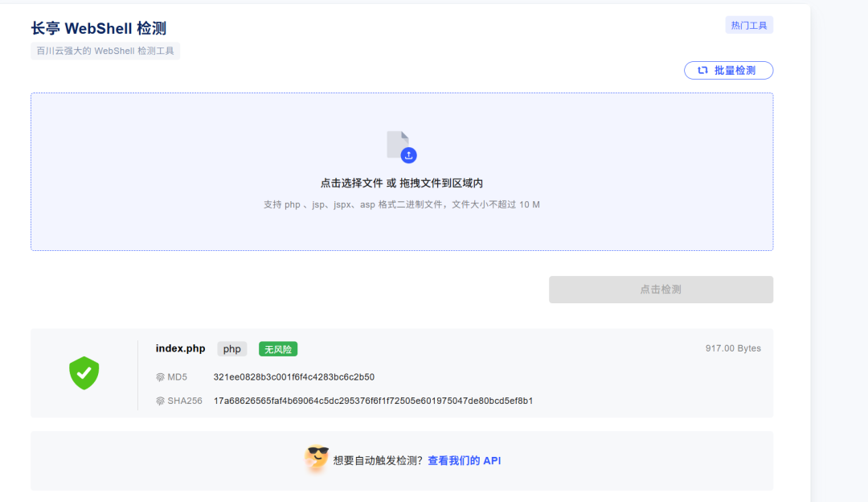Click the fingerprint icon next to MD5
The height and width of the screenshot is (502, 868).
pos(161,376)
